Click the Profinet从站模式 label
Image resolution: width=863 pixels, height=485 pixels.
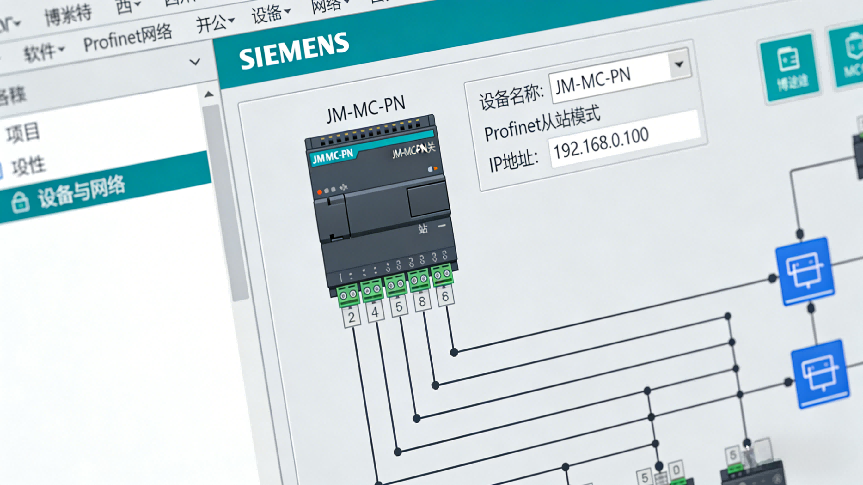point(542,124)
